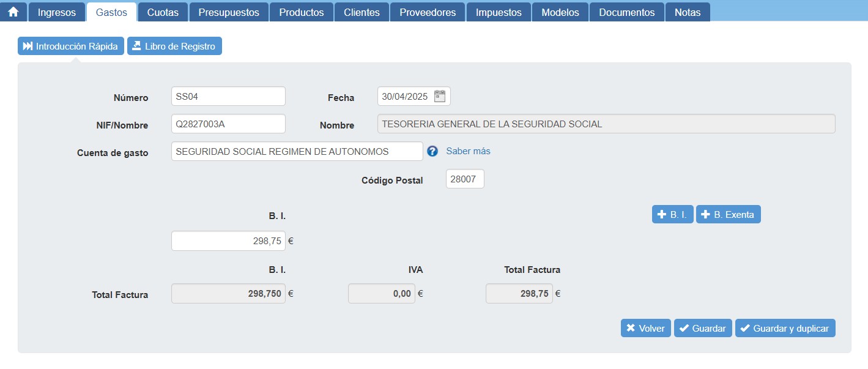The image size is (868, 369).
Task: Add a new B. I. line
Action: tap(672, 214)
